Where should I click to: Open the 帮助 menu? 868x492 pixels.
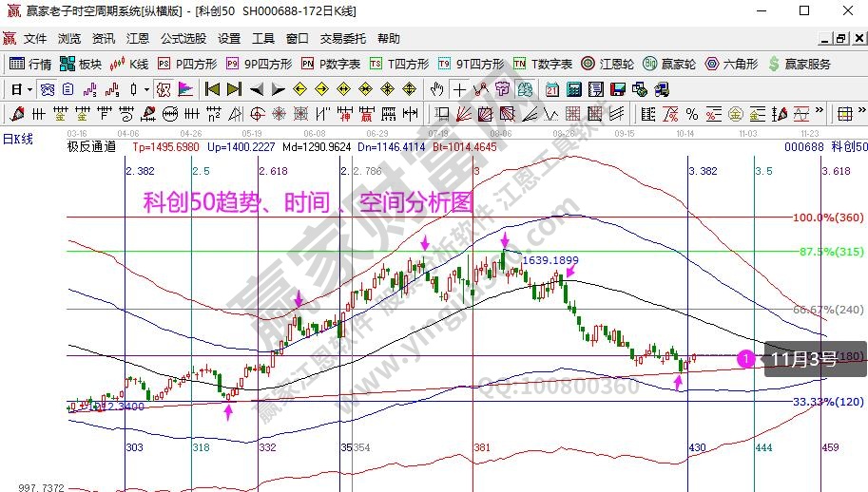pyautogui.click(x=388, y=39)
